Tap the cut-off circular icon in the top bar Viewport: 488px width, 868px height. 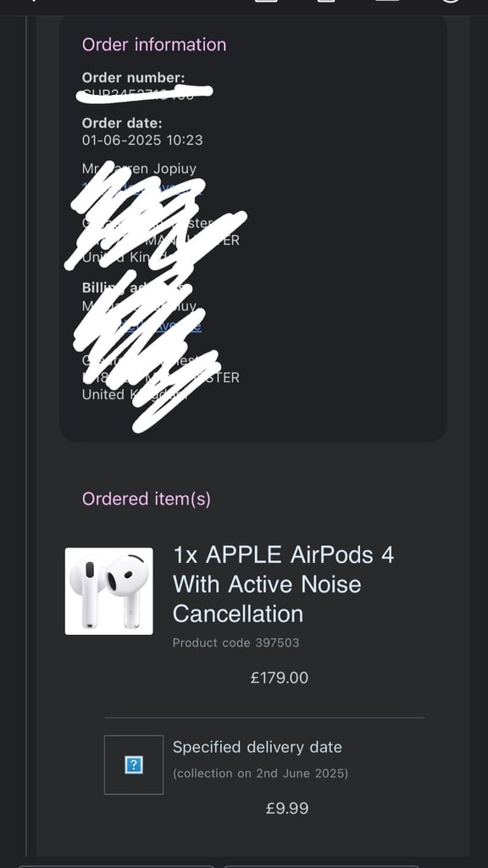(x=452, y=3)
